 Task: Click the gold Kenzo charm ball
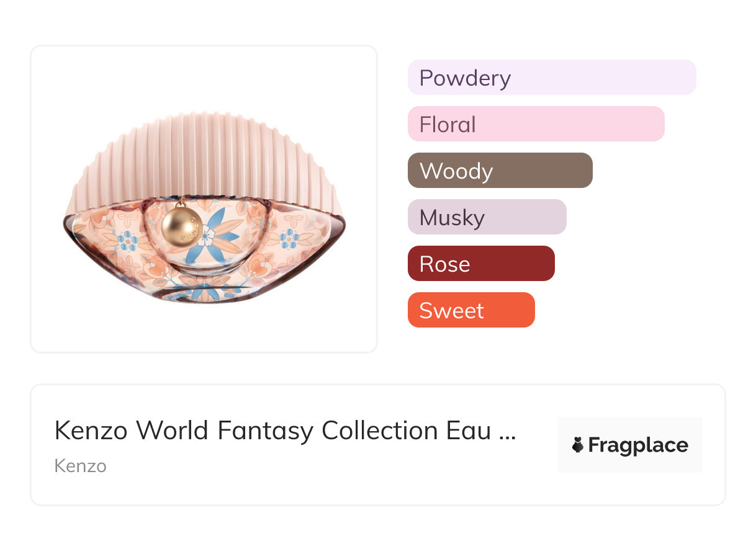tap(181, 228)
